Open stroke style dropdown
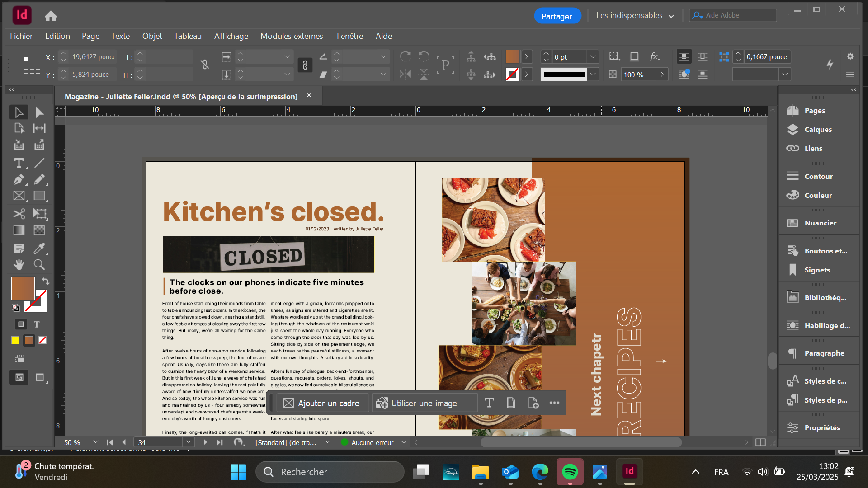Image resolution: width=868 pixels, height=488 pixels. point(593,75)
